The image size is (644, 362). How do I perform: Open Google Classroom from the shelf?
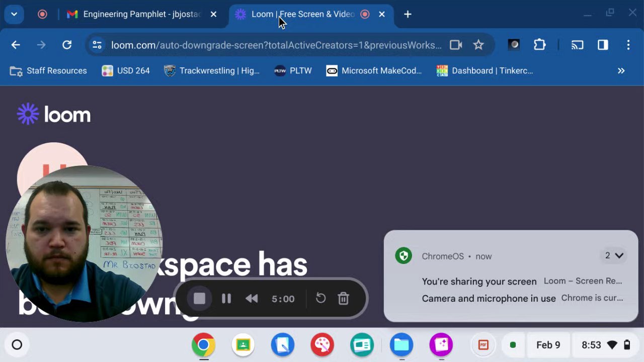pos(243,345)
